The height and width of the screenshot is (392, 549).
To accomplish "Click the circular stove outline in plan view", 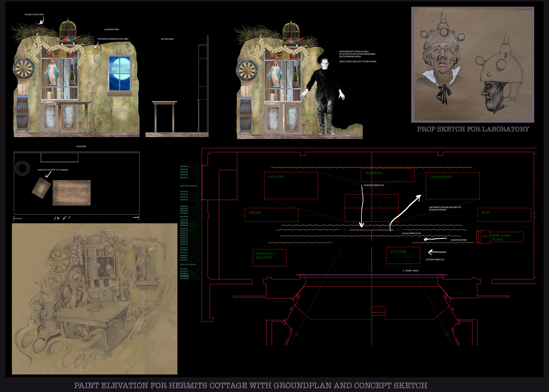I will click(x=22, y=168).
